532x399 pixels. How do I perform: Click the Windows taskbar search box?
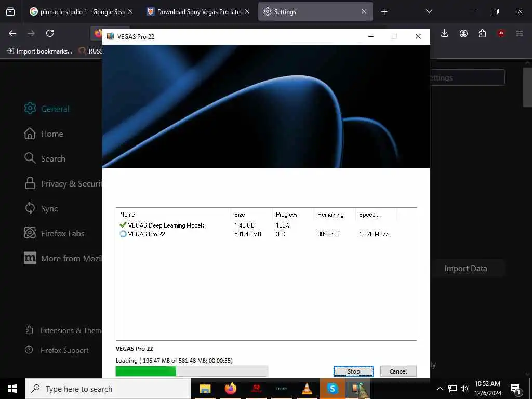click(x=108, y=389)
